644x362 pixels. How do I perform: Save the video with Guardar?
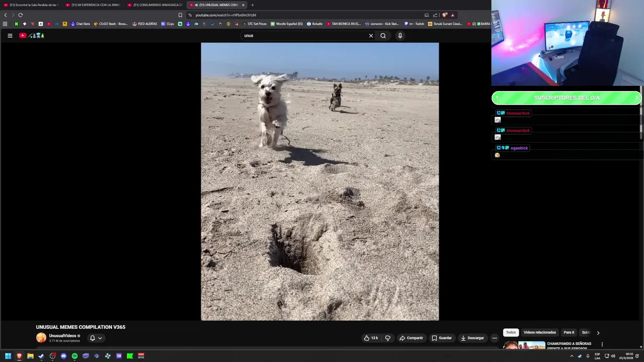click(x=442, y=338)
